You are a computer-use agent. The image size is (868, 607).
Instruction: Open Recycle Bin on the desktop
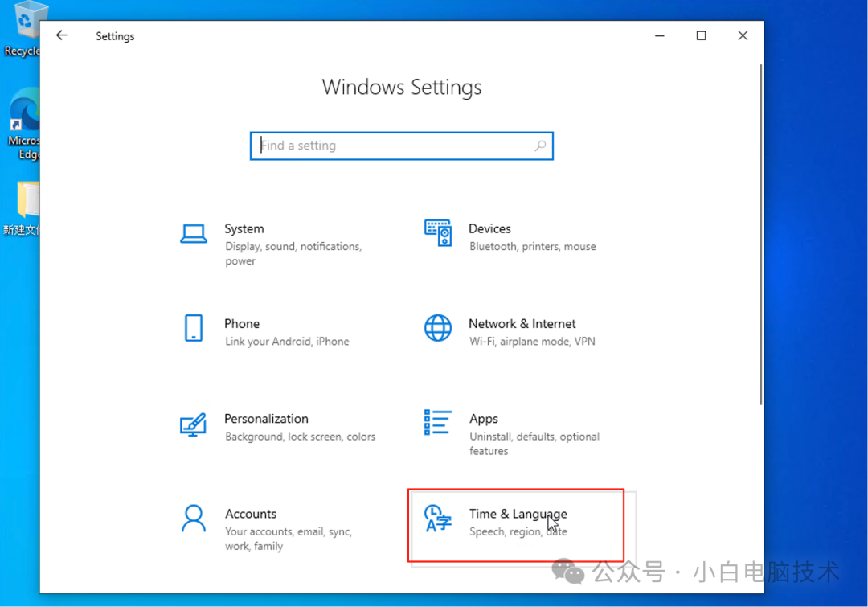click(x=23, y=29)
